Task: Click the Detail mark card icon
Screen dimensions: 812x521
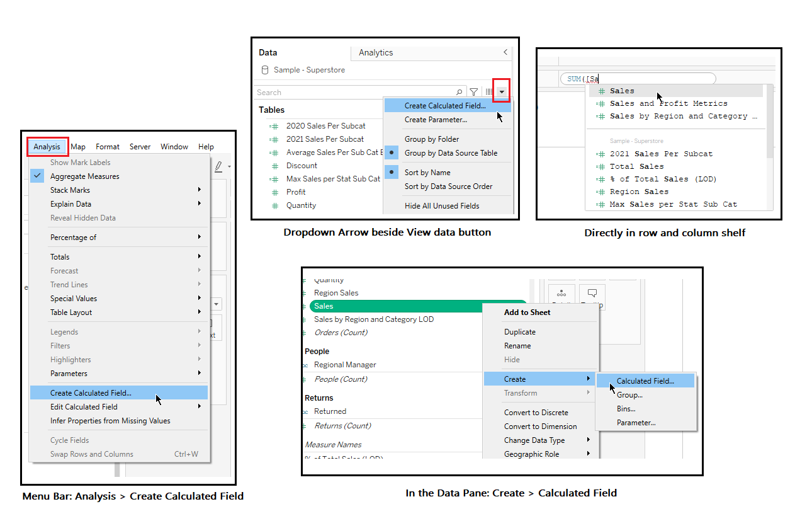Action: coord(561,294)
